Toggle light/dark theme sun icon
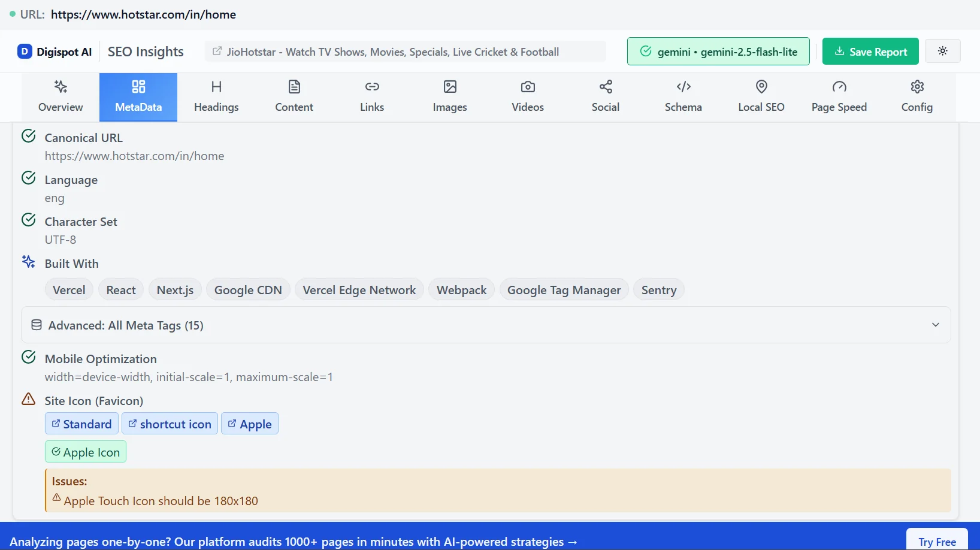This screenshot has height=550, width=980. [x=943, y=51]
